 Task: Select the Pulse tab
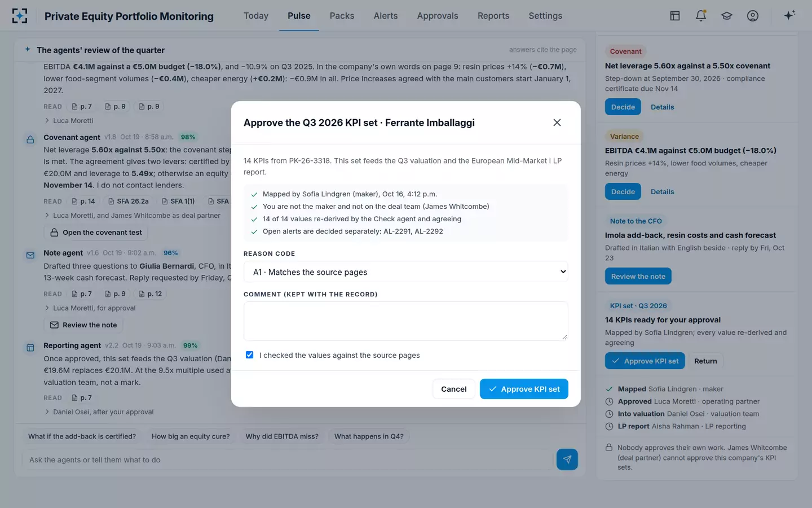pyautogui.click(x=299, y=16)
